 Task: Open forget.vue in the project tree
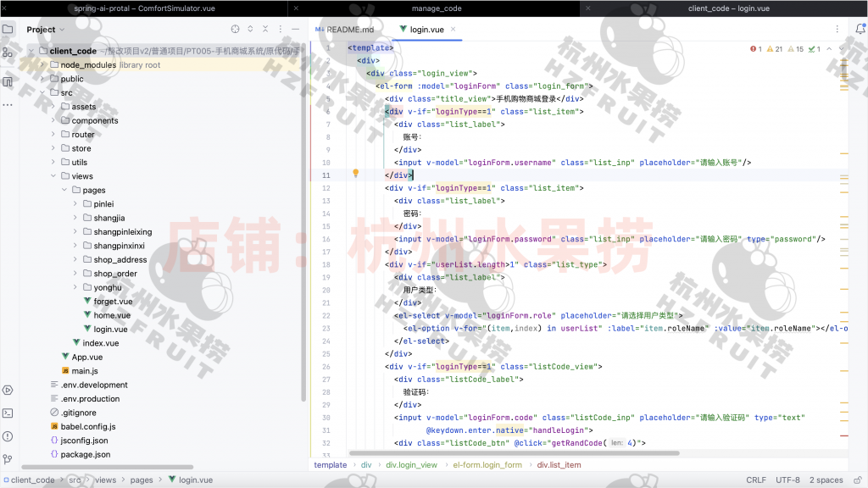click(113, 302)
